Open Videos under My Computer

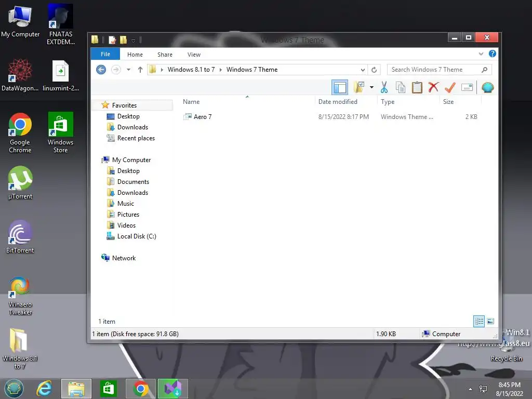click(x=126, y=225)
